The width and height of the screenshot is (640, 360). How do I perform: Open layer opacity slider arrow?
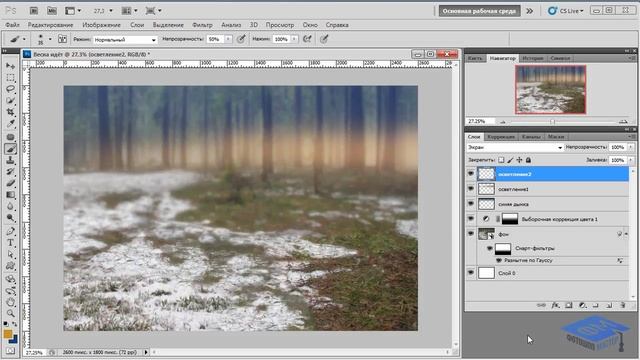coord(631,147)
